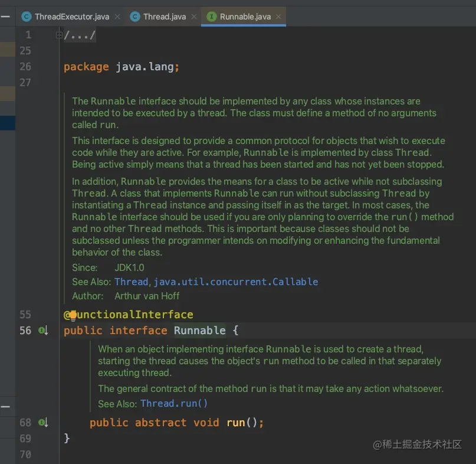Click the closing brace on line 69

67,438
